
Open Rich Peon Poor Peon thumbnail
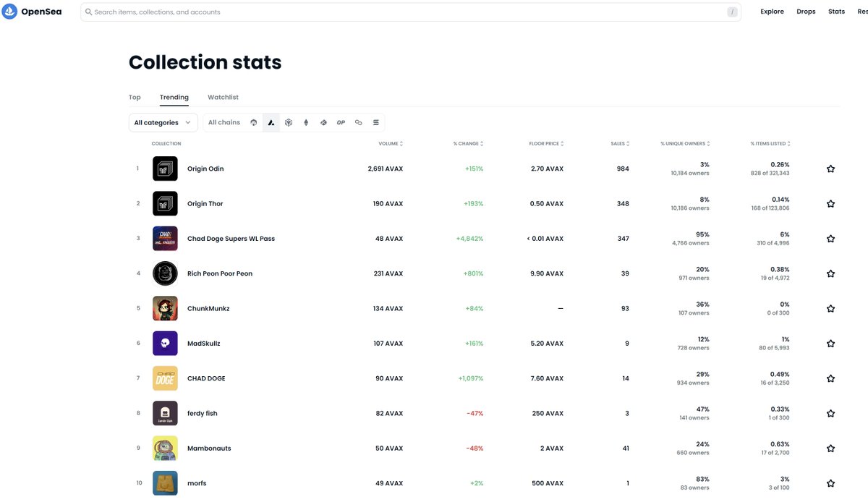[x=165, y=273]
